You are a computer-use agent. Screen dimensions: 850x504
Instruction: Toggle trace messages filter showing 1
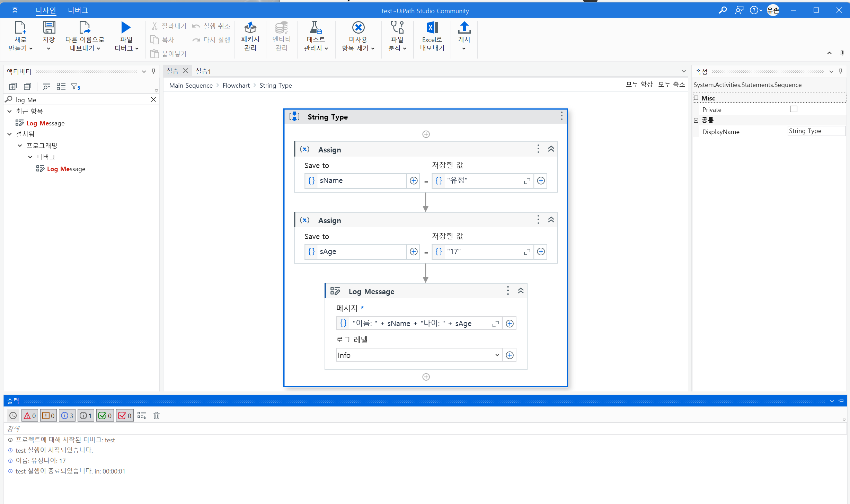point(86,416)
